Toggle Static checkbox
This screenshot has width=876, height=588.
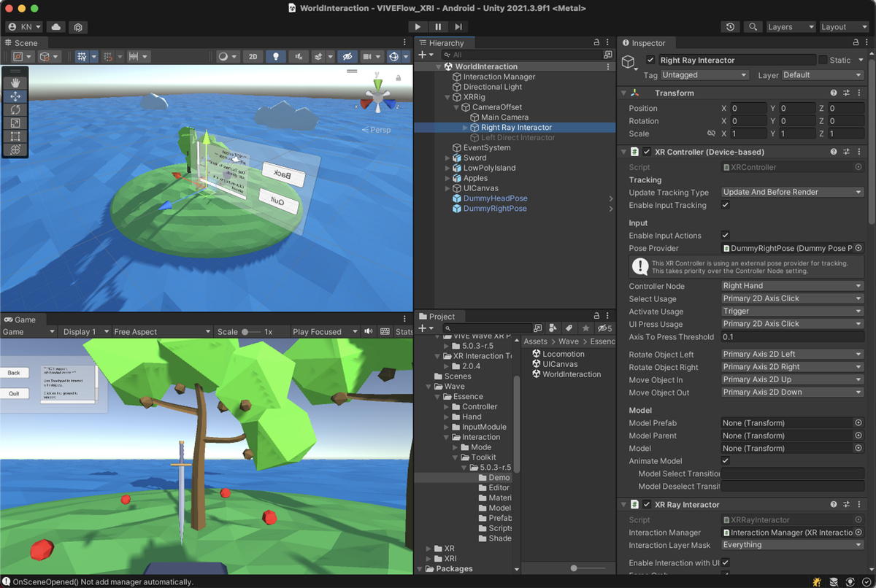point(823,60)
